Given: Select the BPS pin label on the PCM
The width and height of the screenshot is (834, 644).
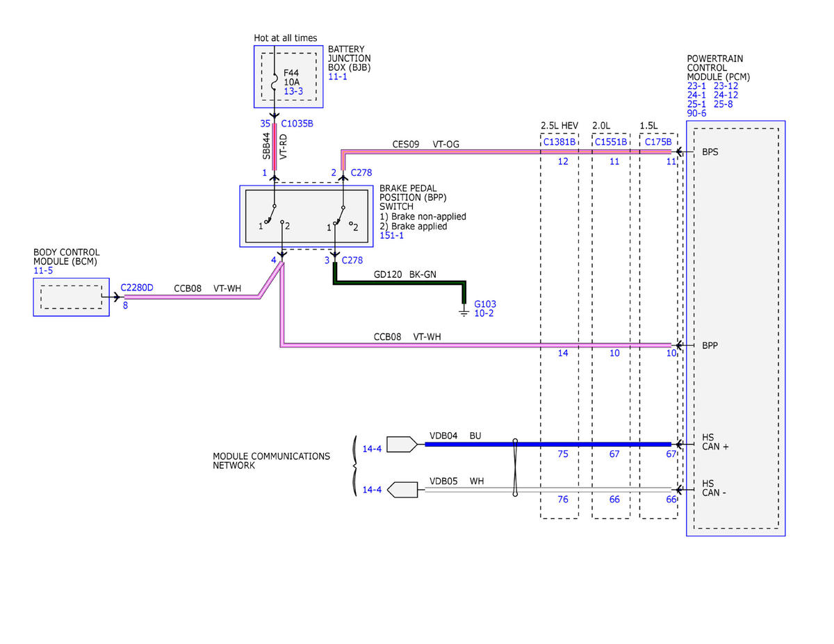Looking at the screenshot, I should tap(710, 151).
